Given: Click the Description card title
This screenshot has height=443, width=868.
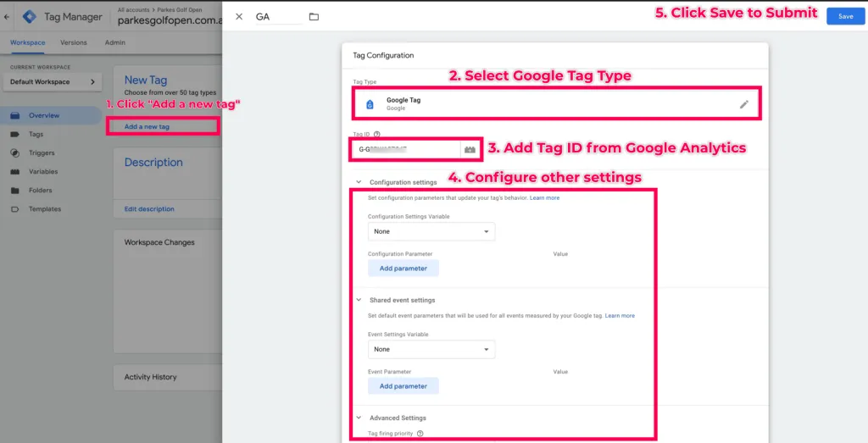Looking at the screenshot, I should coord(153,163).
